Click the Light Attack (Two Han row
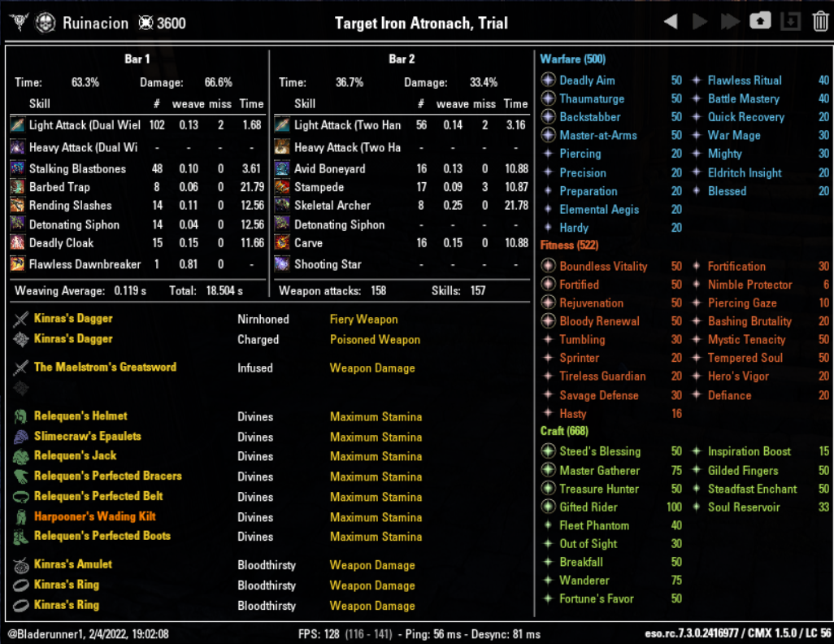 pyautogui.click(x=402, y=125)
